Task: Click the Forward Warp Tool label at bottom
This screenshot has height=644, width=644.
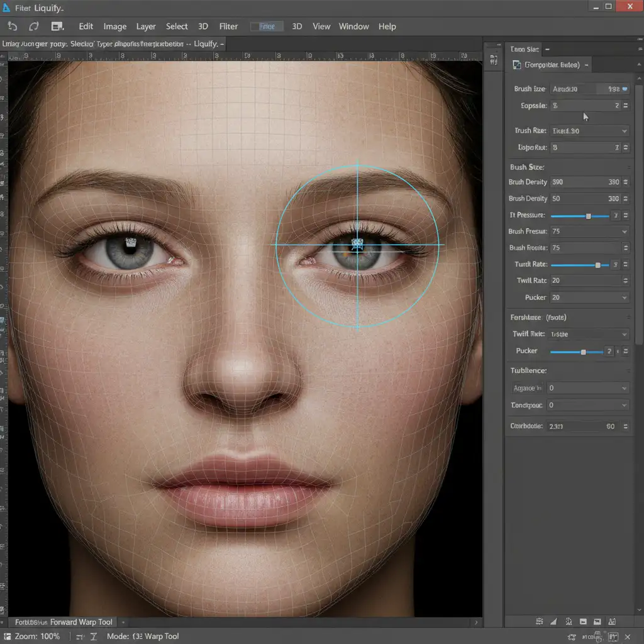Action: coord(81,622)
